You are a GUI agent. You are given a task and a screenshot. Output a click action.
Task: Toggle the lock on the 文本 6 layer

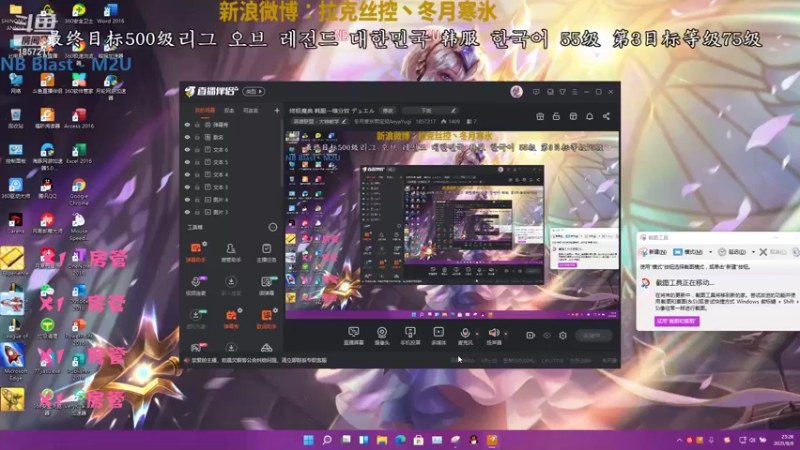(197, 149)
